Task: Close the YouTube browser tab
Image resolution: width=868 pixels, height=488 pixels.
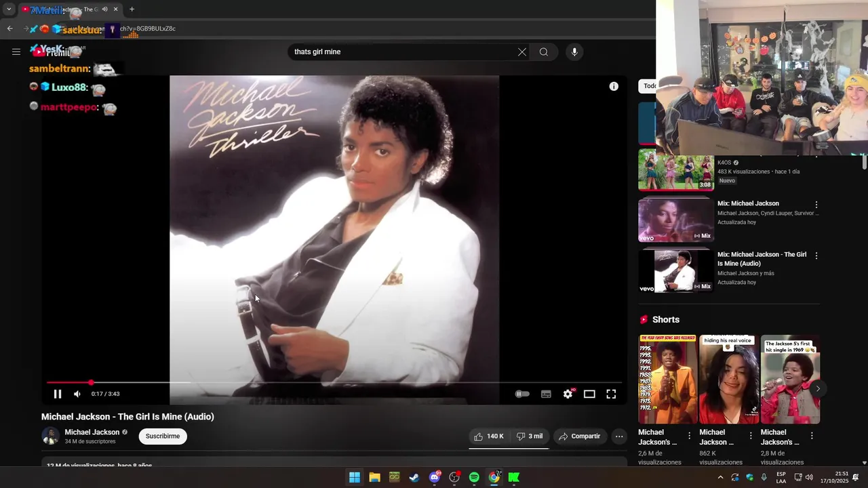Action: coord(115,9)
